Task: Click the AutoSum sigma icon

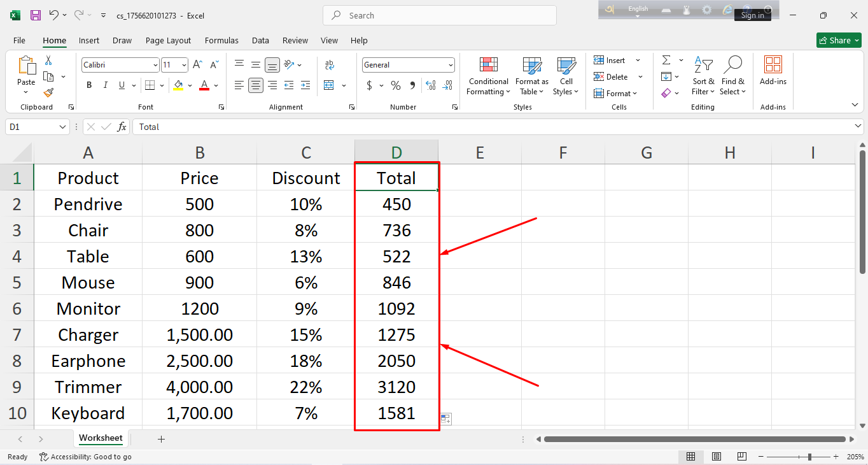Action: click(x=666, y=60)
